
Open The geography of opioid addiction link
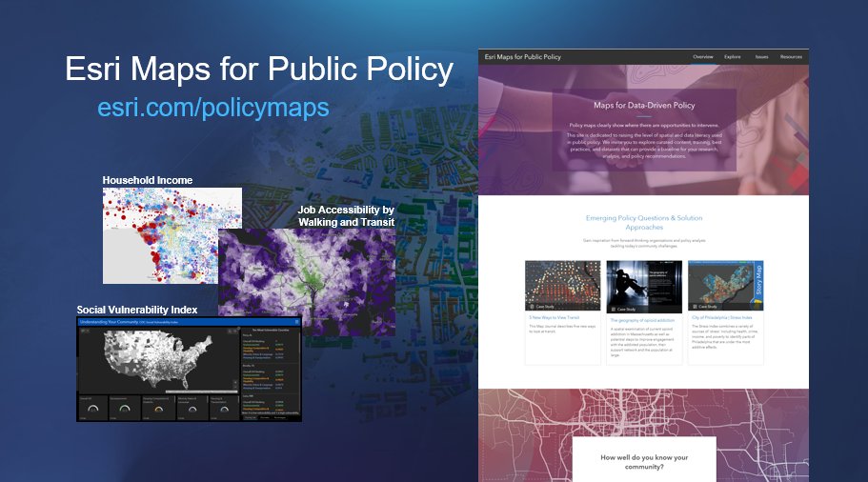click(642, 320)
